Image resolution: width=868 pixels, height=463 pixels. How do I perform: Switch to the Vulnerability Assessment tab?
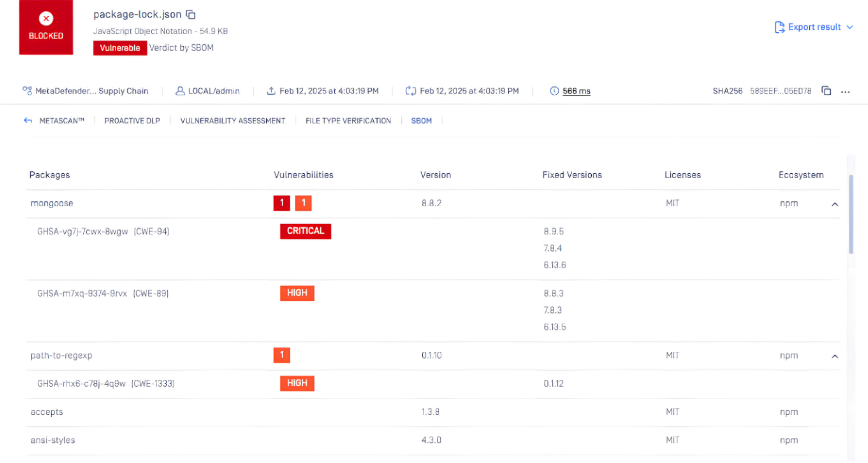pyautogui.click(x=233, y=121)
